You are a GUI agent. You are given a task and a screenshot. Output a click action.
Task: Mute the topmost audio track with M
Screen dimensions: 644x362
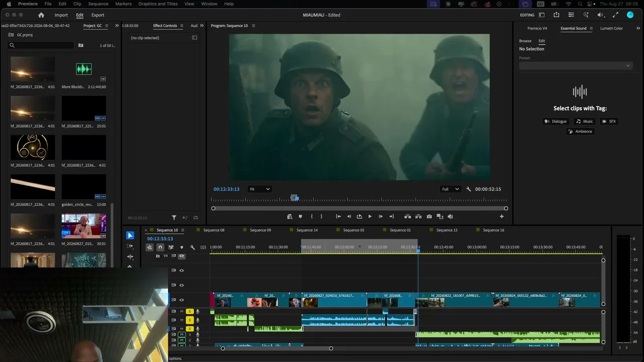pos(182,312)
